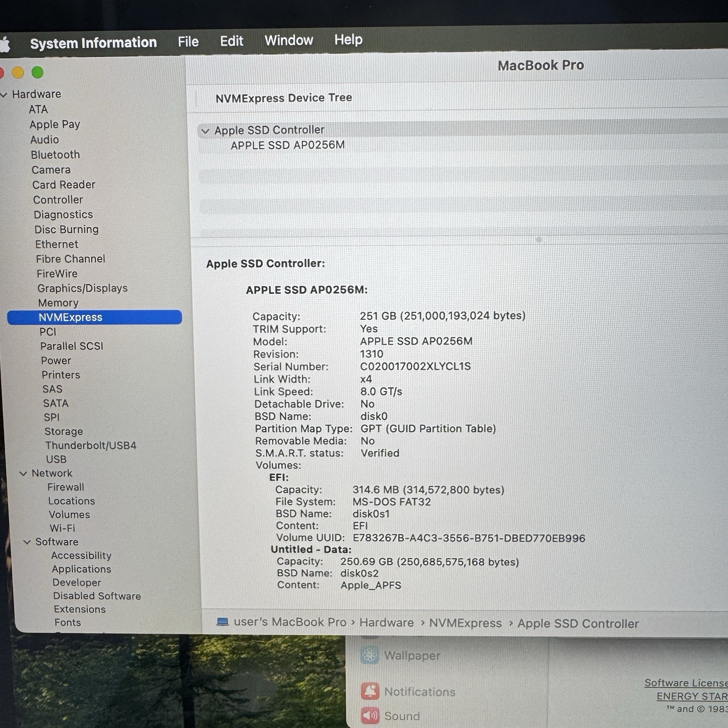The height and width of the screenshot is (728, 728).
Task: Select Ethernet in the sidebar
Action: [57, 244]
